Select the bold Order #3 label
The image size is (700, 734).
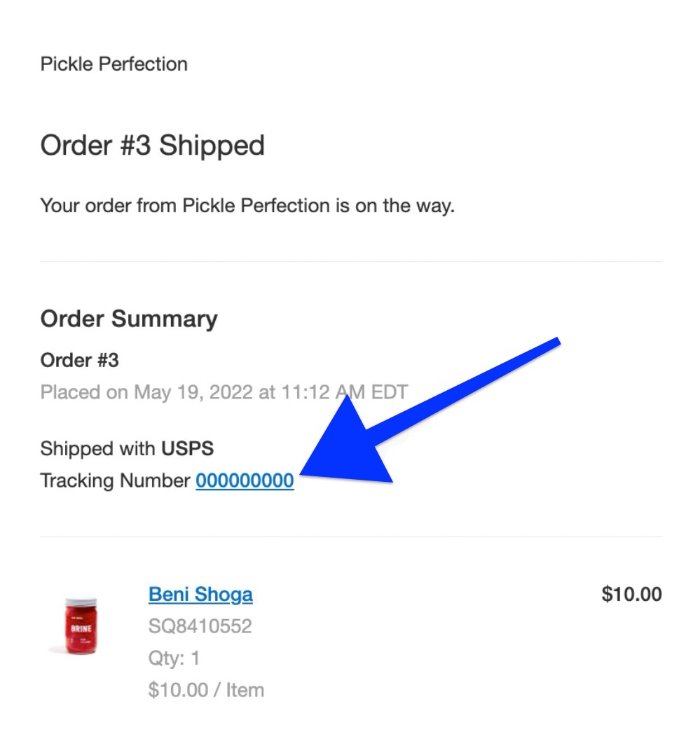[x=79, y=361]
